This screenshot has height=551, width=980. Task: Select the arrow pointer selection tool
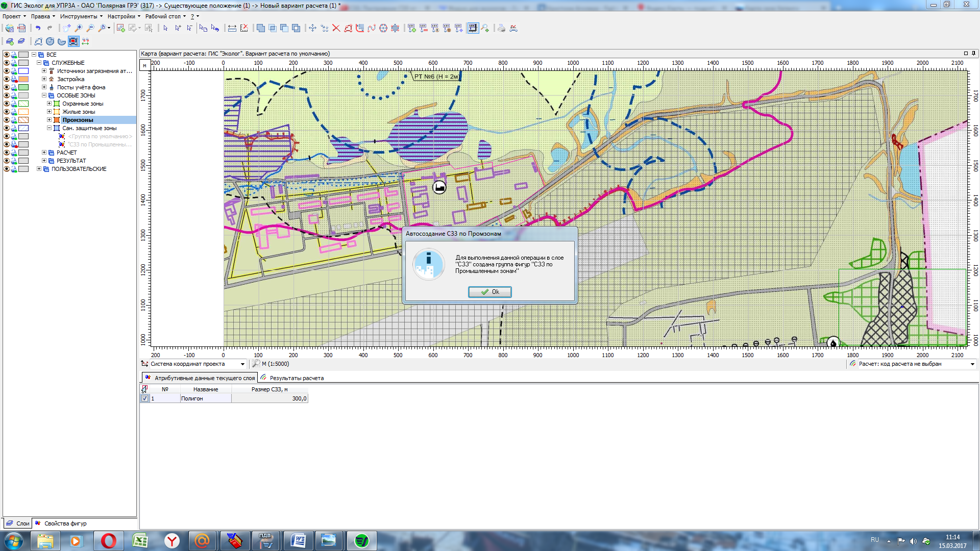coord(165,29)
